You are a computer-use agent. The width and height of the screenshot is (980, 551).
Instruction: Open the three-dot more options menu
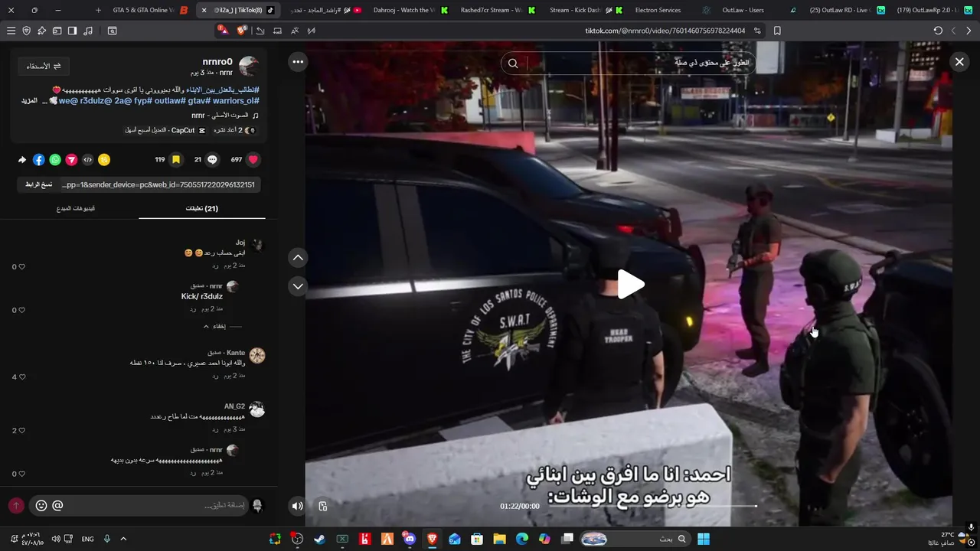pyautogui.click(x=298, y=62)
